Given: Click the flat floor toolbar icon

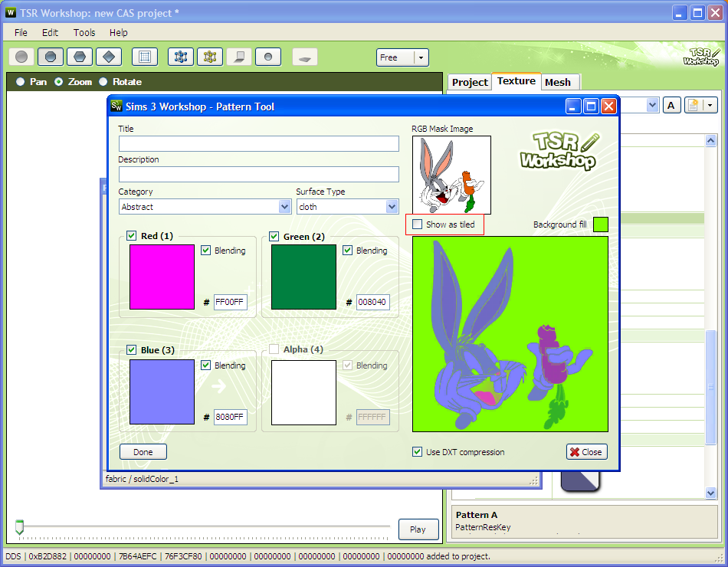Looking at the screenshot, I should [x=305, y=57].
